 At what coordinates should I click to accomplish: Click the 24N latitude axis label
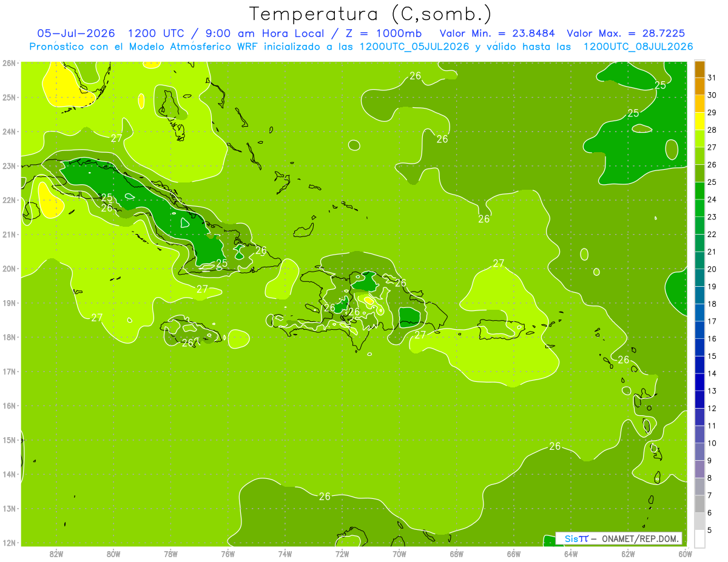(x=8, y=131)
